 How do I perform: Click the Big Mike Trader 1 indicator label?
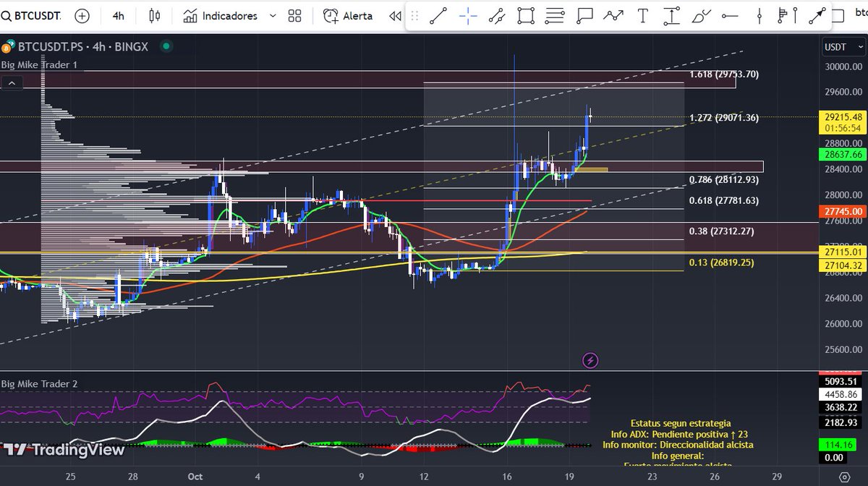coord(39,65)
